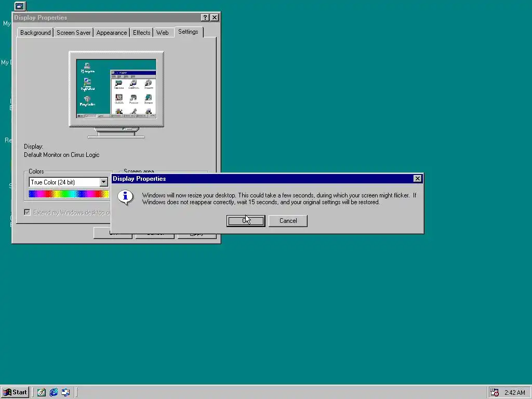This screenshot has width=532, height=399.
Task: Click the True Color (24 bit) combo box
Action: point(69,182)
